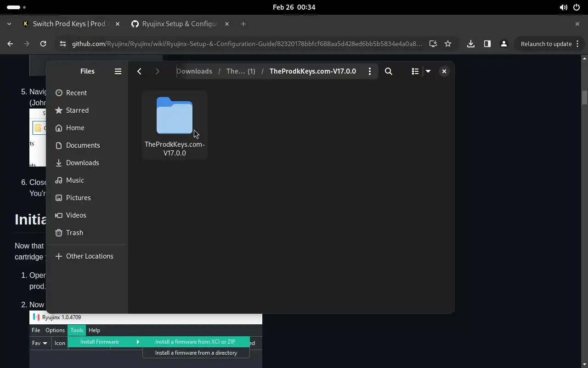Open the system power menu

click(577, 7)
